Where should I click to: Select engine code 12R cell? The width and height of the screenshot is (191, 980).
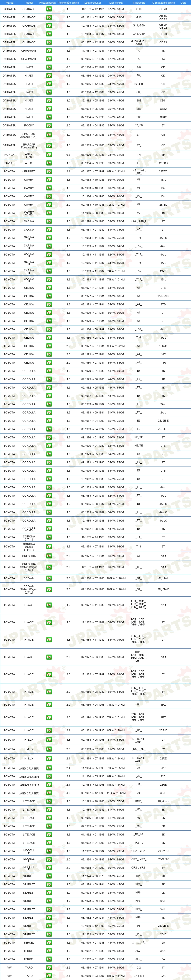[x=163, y=605]
